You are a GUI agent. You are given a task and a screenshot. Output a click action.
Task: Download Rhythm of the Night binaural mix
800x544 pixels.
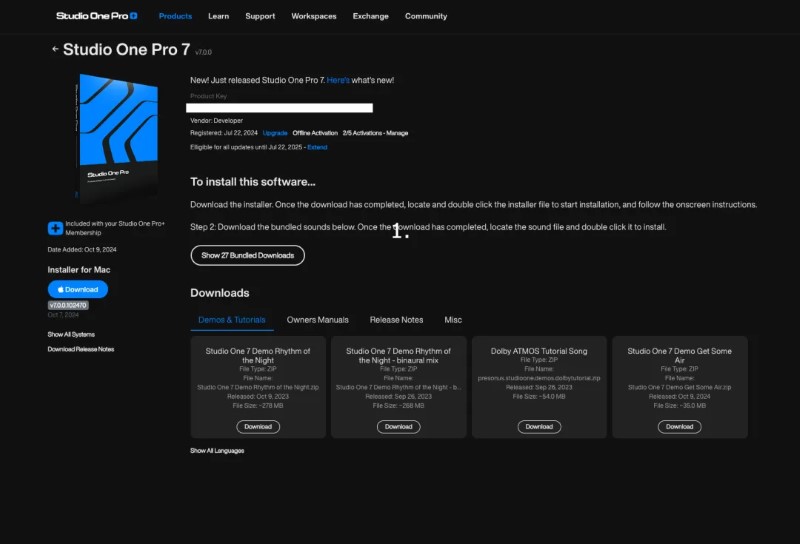tap(398, 427)
